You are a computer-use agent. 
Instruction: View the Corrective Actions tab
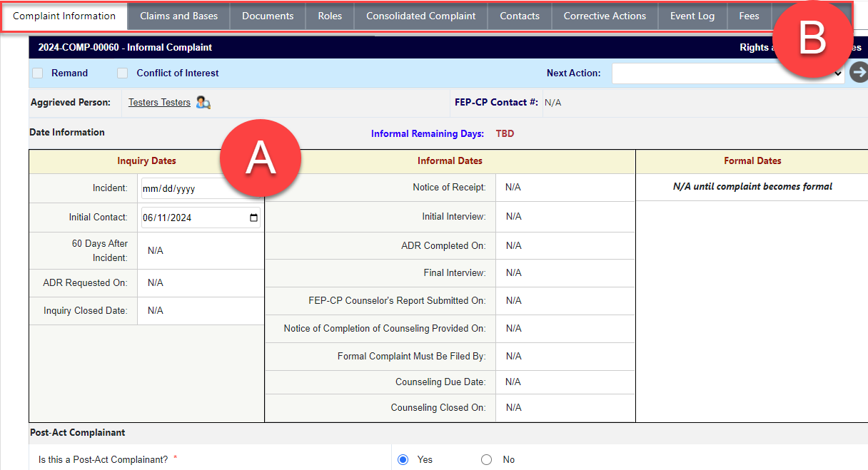tap(605, 16)
